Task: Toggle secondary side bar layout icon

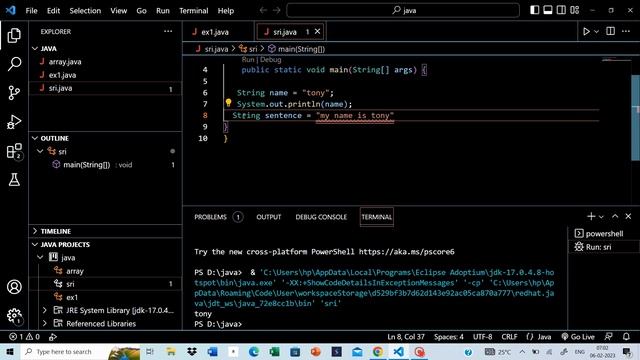Action: pyautogui.click(x=561, y=10)
